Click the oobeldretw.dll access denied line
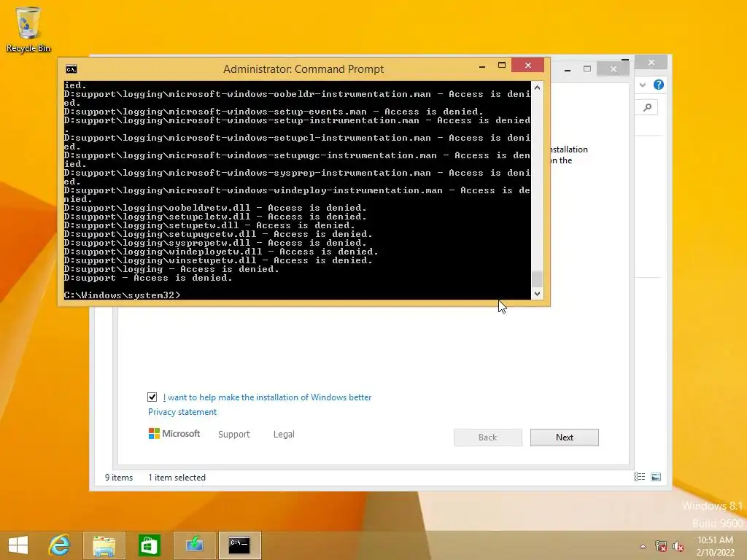 [x=215, y=208]
